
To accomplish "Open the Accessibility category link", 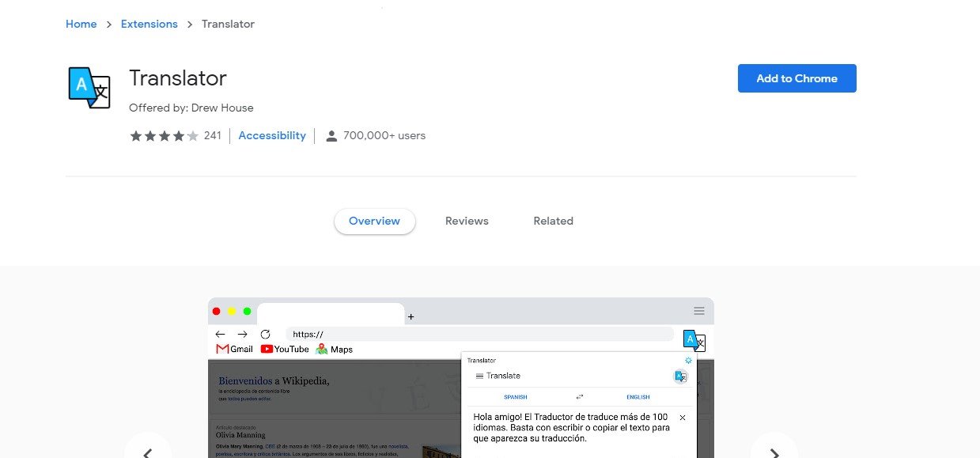I will tap(272, 136).
